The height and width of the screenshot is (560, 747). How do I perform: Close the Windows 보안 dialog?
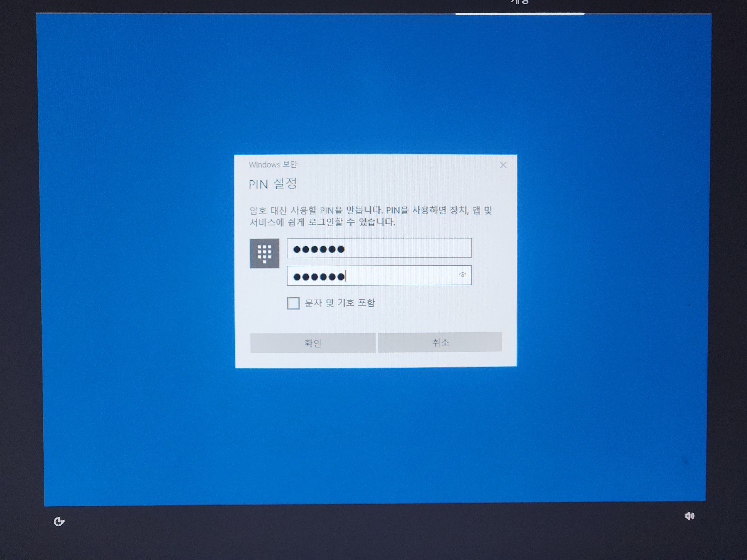[x=503, y=165]
